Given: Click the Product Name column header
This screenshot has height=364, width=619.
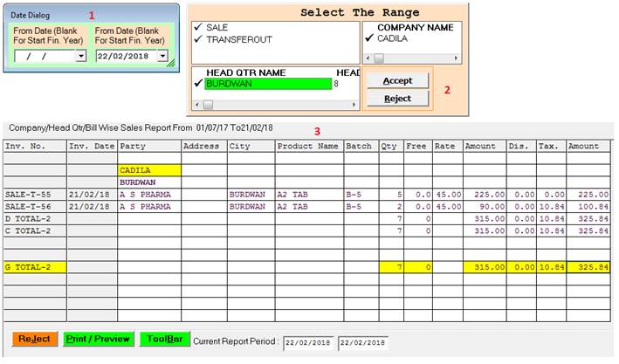Looking at the screenshot, I should point(307,146).
